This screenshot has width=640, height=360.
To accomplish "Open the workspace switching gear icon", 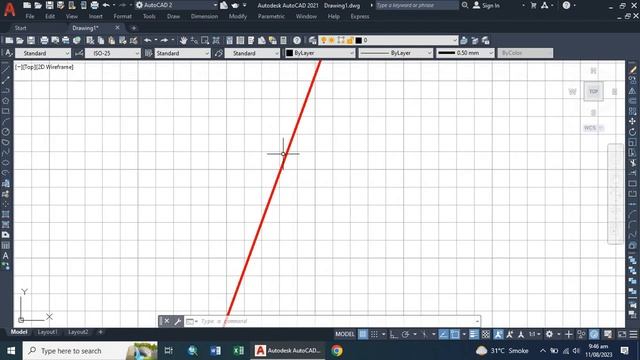I will (x=550, y=334).
